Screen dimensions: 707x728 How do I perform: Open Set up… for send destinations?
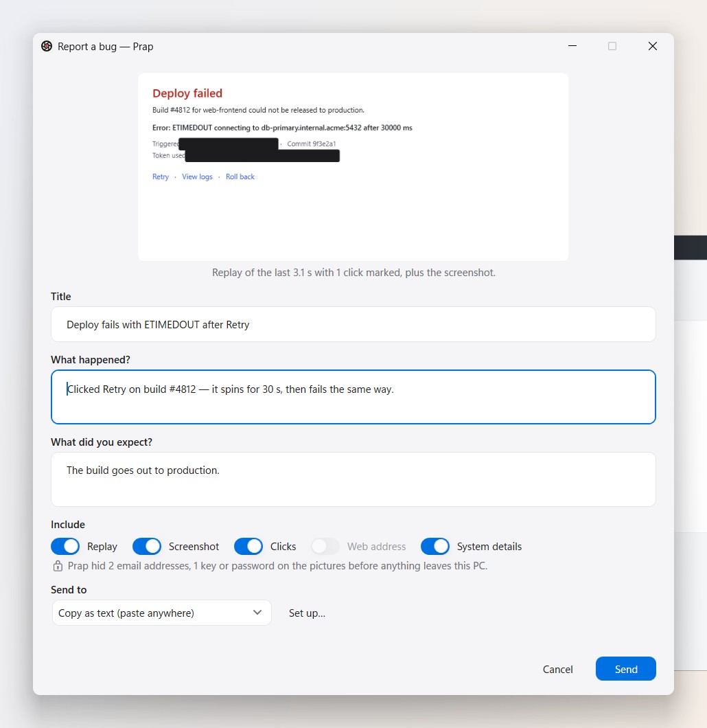coord(307,613)
